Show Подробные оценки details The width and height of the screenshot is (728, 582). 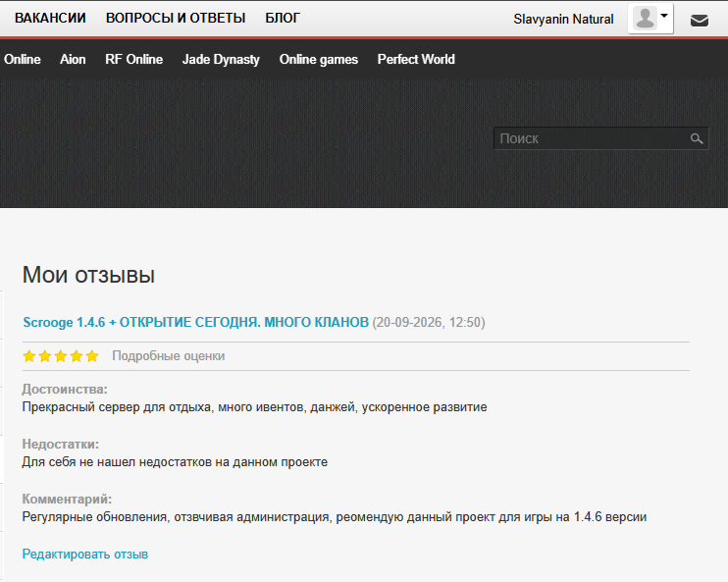(169, 356)
